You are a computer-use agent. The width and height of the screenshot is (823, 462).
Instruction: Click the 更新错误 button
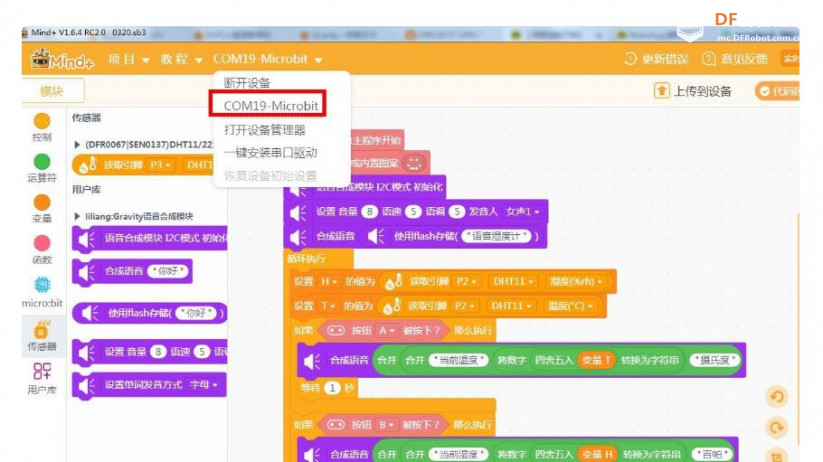pyautogui.click(x=656, y=59)
